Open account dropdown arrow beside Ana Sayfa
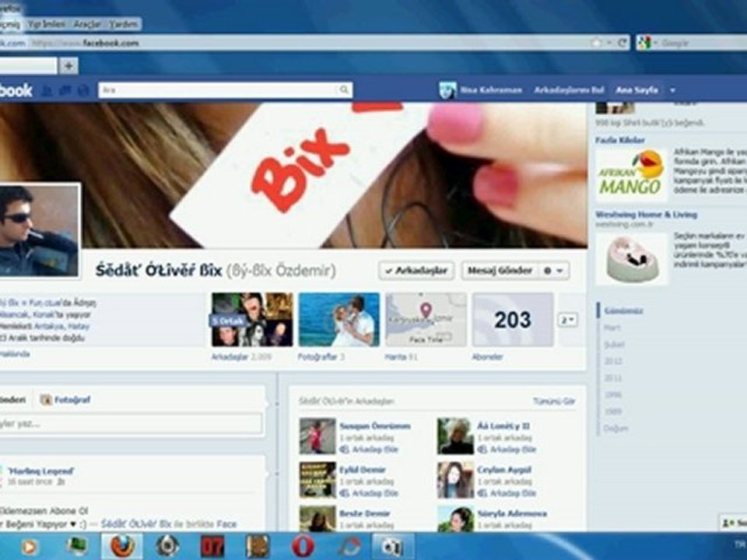Image resolution: width=747 pixels, height=560 pixels. 672,90
